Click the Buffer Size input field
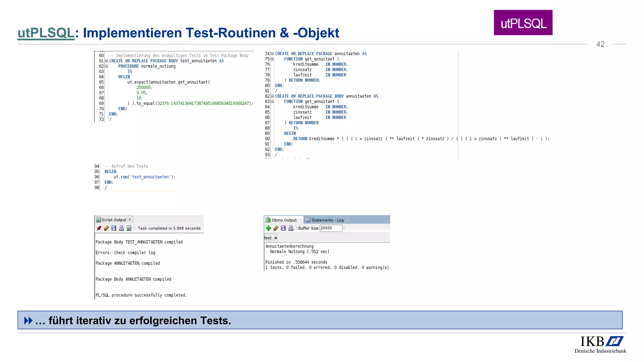This screenshot has height=362, width=644. point(331,228)
